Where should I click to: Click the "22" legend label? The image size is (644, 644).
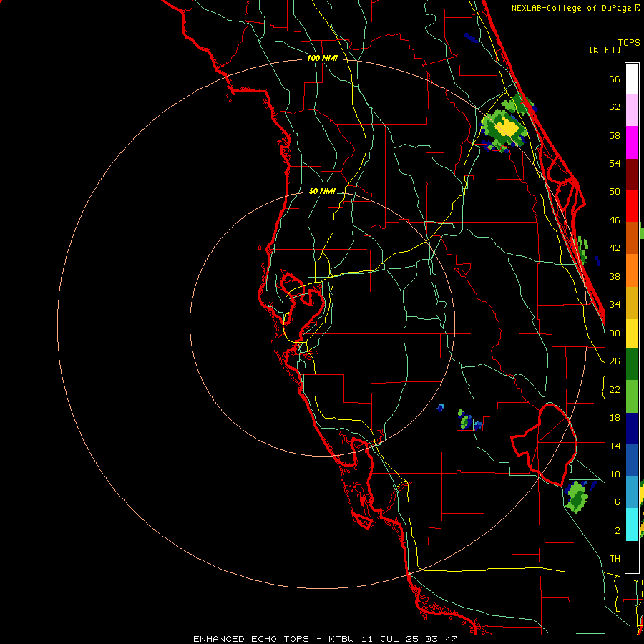point(615,390)
